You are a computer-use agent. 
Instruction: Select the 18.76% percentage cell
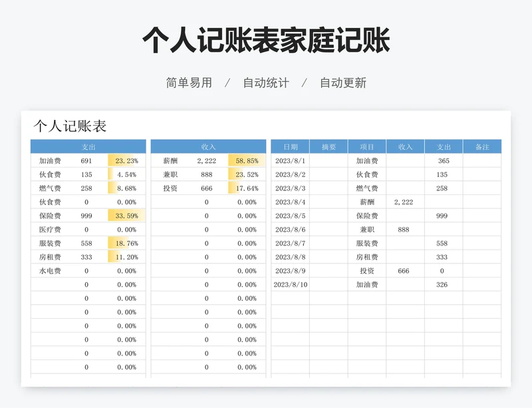tap(126, 243)
